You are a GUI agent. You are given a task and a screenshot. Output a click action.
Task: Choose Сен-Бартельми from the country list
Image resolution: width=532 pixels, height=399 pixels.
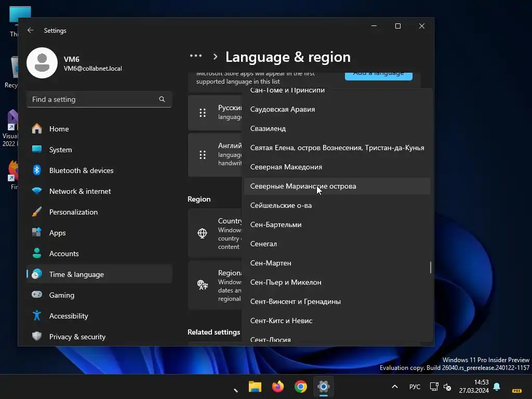pyautogui.click(x=337, y=224)
